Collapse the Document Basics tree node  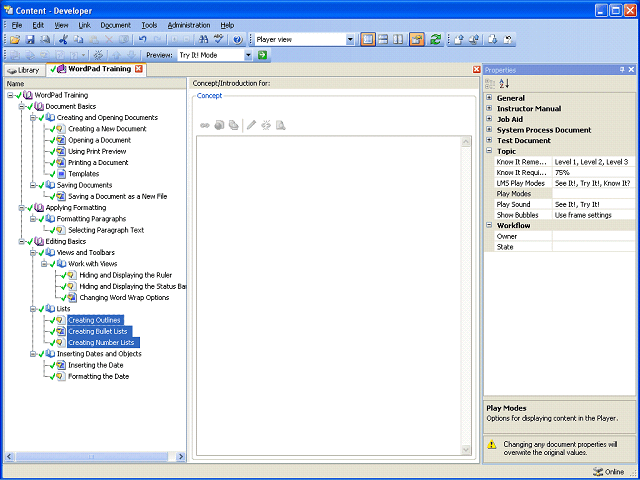[x=22, y=107]
